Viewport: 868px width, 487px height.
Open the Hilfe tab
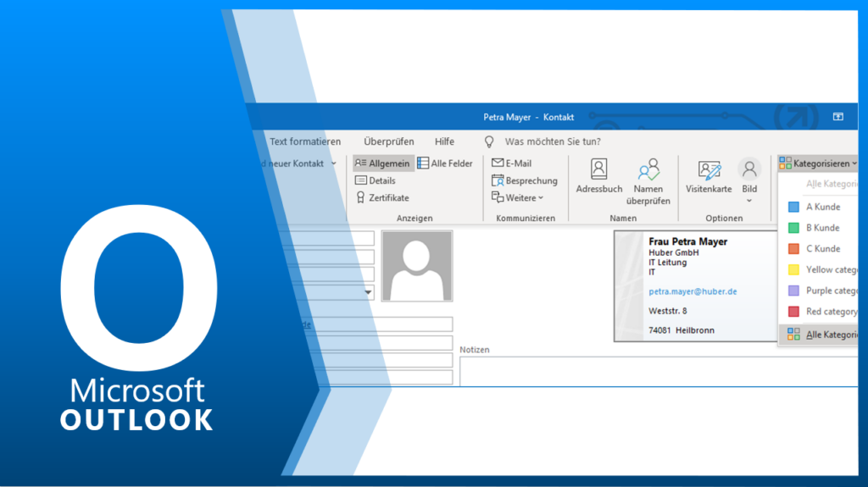444,141
